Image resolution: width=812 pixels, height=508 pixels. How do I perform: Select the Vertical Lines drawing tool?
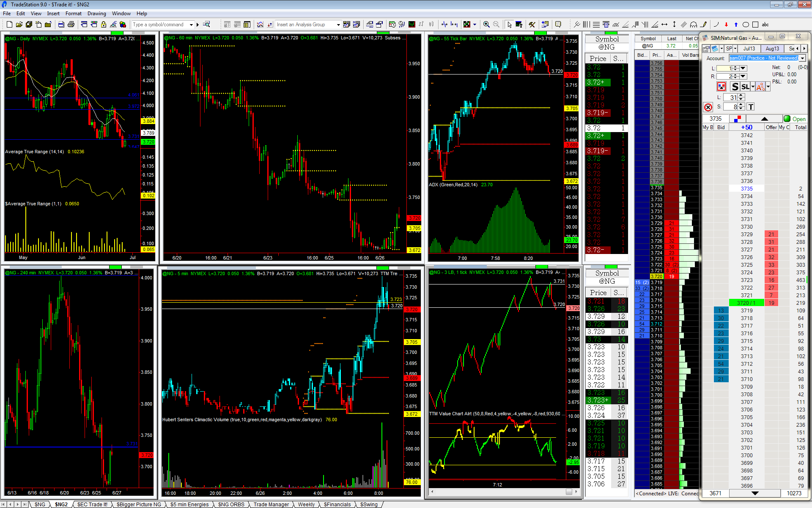(x=586, y=25)
